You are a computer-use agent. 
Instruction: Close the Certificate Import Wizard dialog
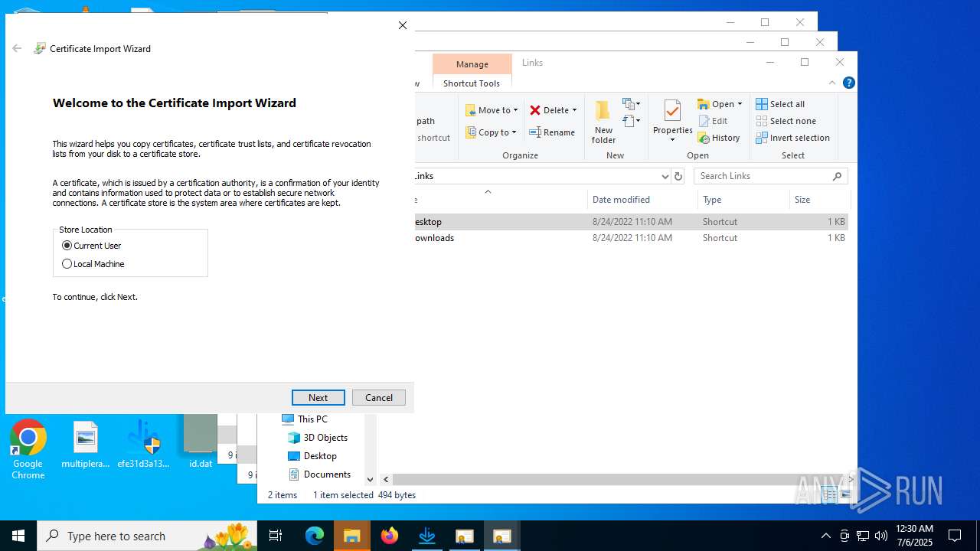pyautogui.click(x=403, y=25)
